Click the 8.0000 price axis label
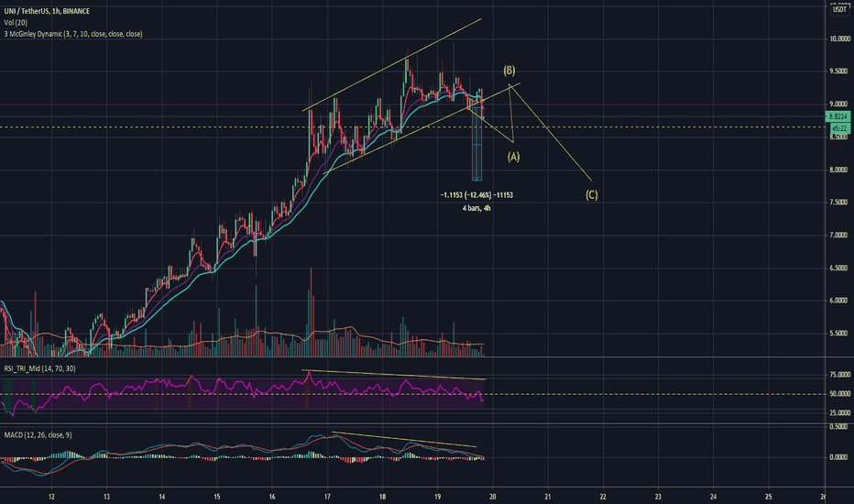 (840, 170)
